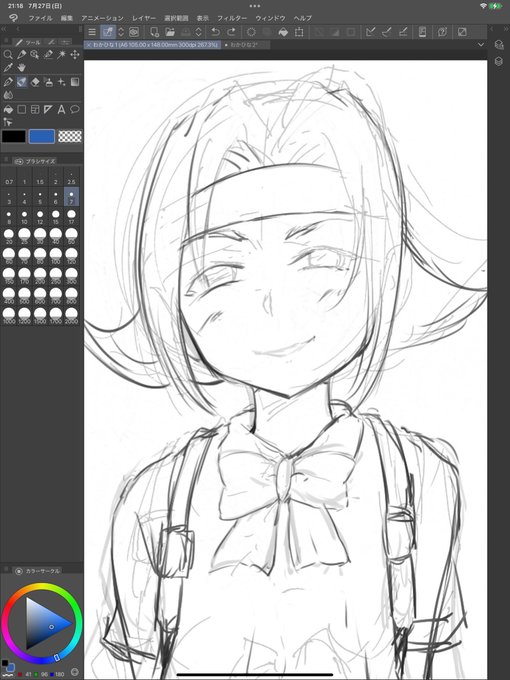510x680 pixels.
Task: Select brush size 10
Action: (x=24, y=216)
